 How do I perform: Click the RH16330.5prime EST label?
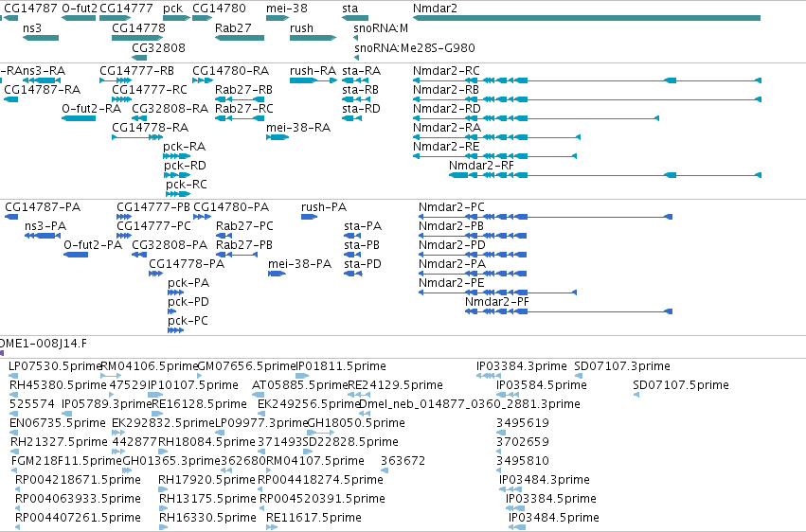click(x=207, y=518)
